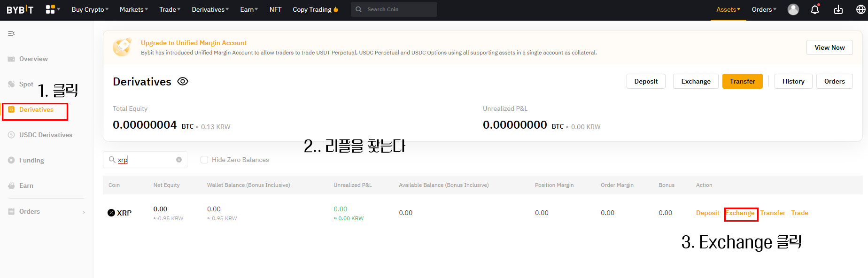This screenshot has height=278, width=868.
Task: Open the apps grid menu icon
Action: click(x=50, y=9)
